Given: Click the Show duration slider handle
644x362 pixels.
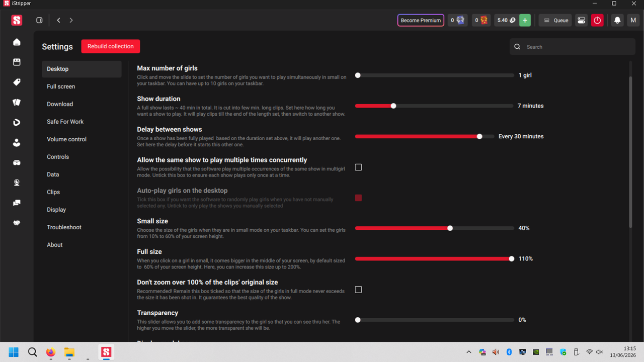Looking at the screenshot, I should click(x=393, y=106).
